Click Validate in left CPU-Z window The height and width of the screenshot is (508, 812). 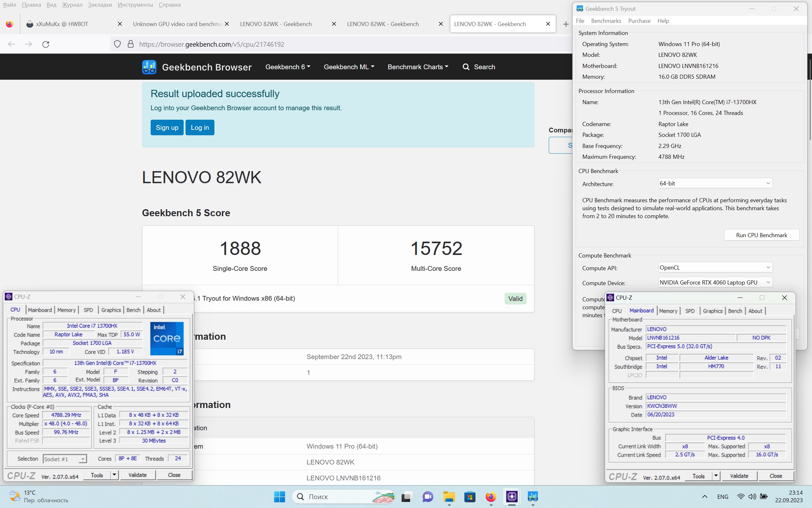pyautogui.click(x=138, y=475)
